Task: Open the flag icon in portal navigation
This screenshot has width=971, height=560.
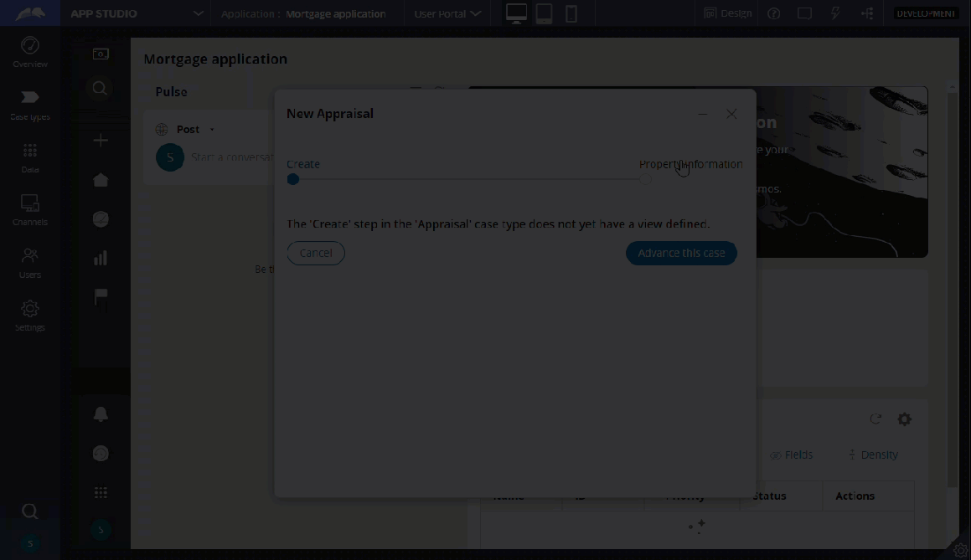Action: pyautogui.click(x=101, y=298)
